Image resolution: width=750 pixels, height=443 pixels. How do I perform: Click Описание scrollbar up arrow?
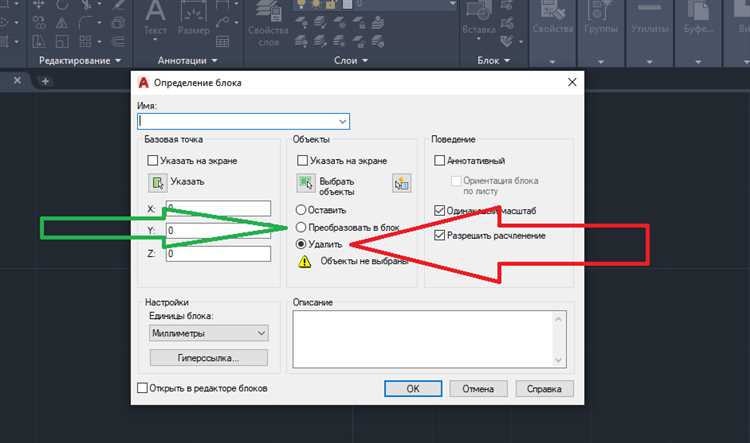tap(559, 318)
